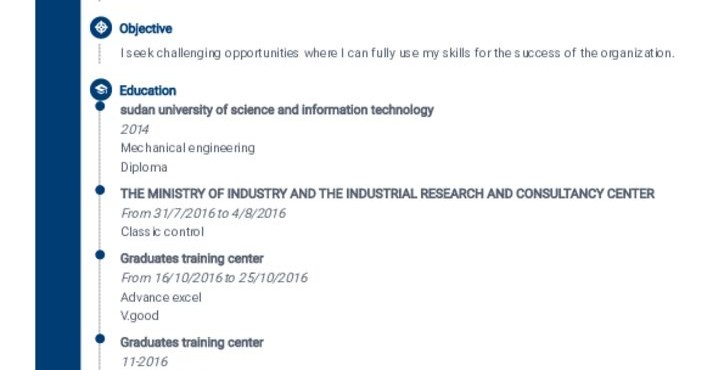Click the Diploma text
This screenshot has width=724, height=370.
click(144, 167)
